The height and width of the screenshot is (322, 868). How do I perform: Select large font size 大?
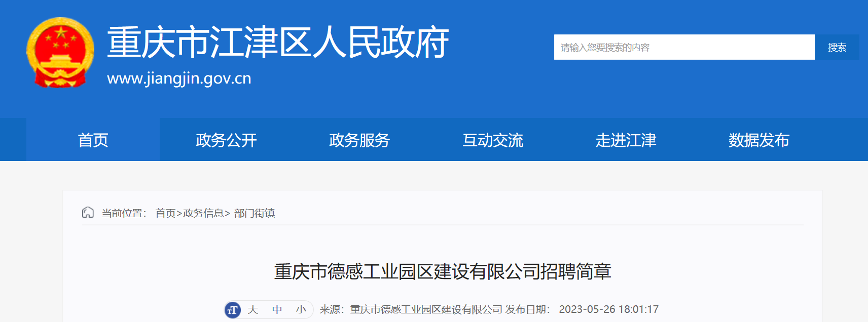[253, 309]
